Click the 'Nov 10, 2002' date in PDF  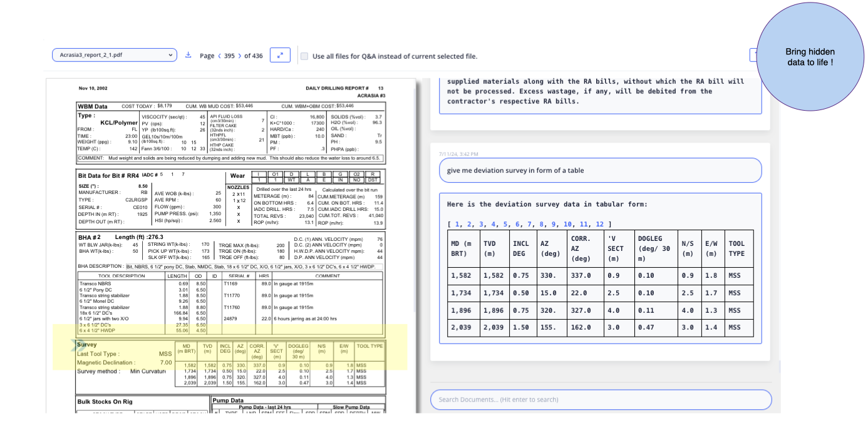pos(93,88)
